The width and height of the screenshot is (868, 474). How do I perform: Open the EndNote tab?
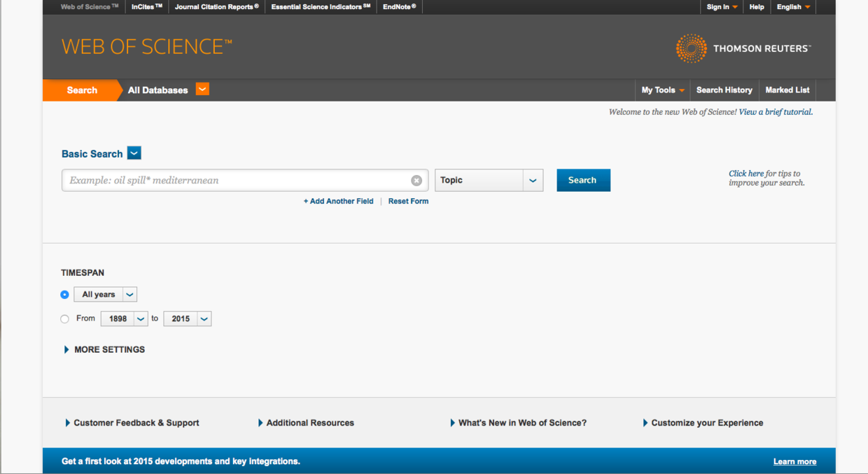tap(399, 7)
